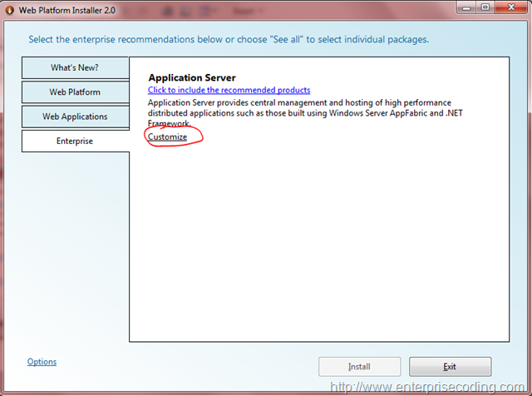Click the Web Platform Installer title bar icon
The image size is (532, 396).
pos(9,10)
